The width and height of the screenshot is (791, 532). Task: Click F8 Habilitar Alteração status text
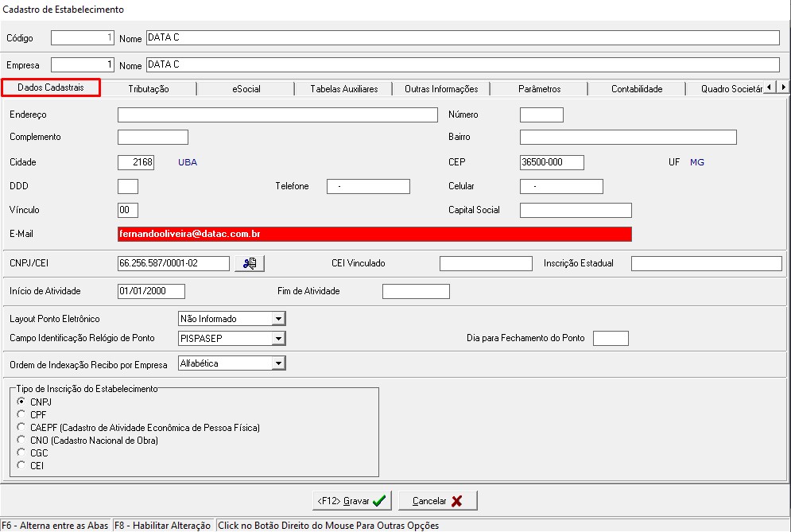[x=162, y=526]
